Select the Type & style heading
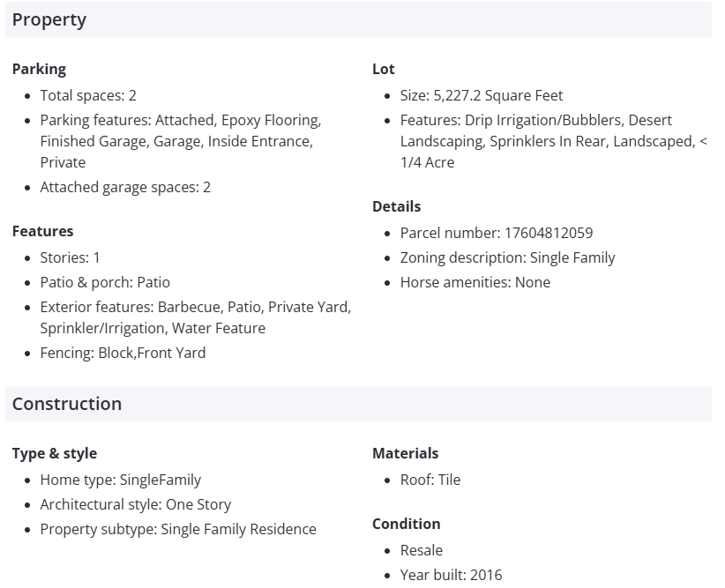 point(55,453)
